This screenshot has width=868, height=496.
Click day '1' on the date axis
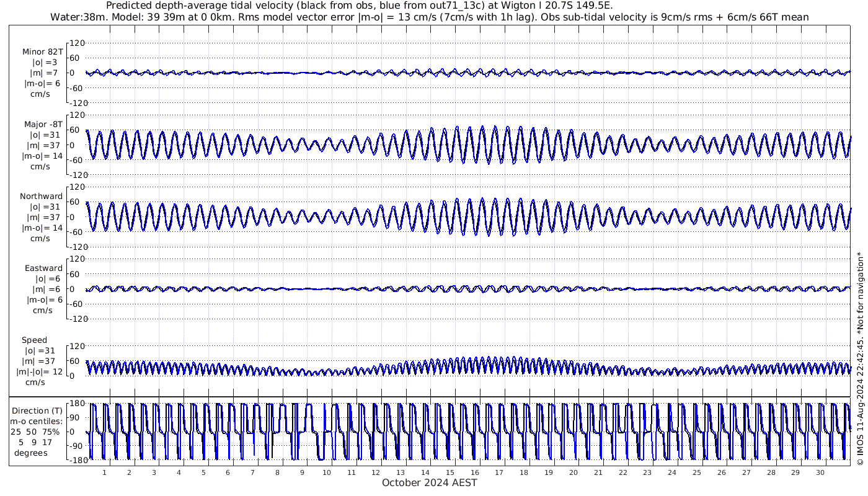coord(105,472)
